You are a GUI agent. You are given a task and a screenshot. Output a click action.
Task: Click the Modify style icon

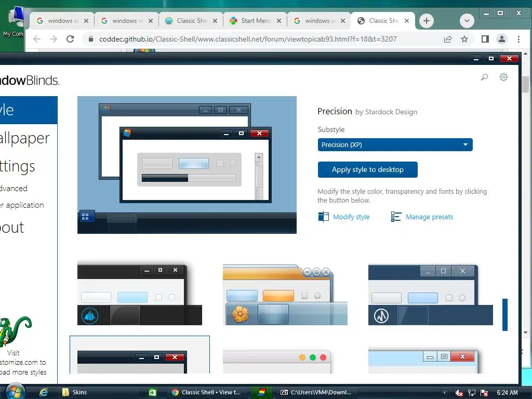pos(323,217)
